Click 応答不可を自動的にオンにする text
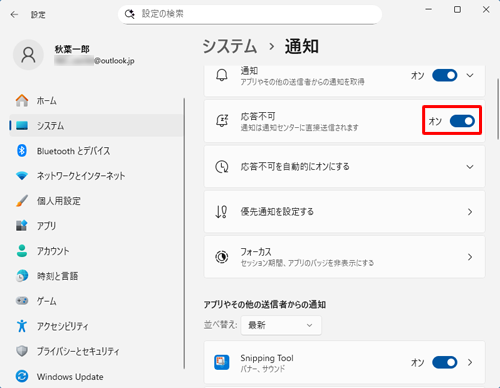500x388 pixels. point(295,166)
